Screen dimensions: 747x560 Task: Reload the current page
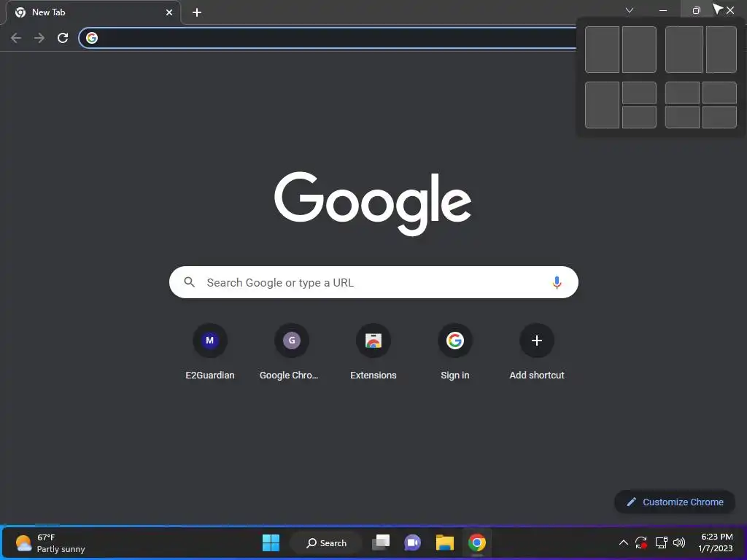(63, 38)
